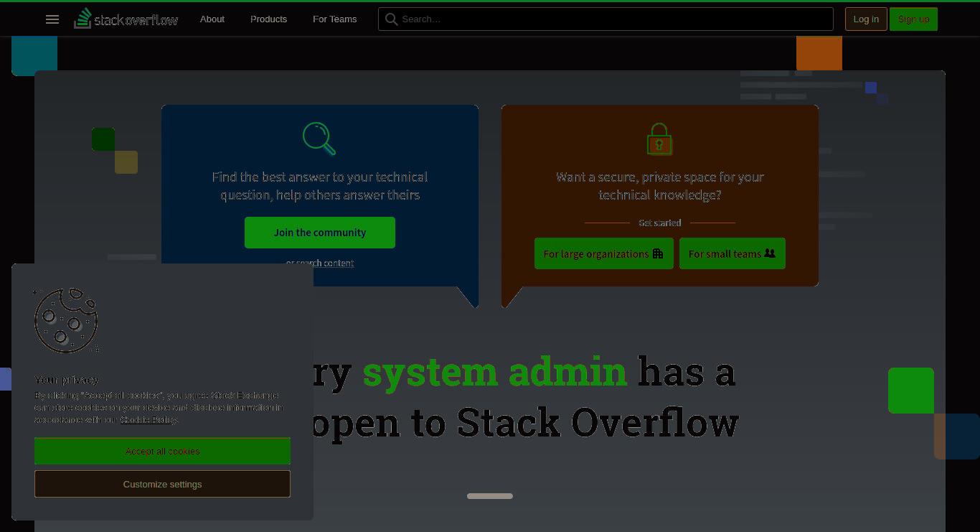Click the large magnifying glass illustration
980x532 pixels.
click(319, 139)
